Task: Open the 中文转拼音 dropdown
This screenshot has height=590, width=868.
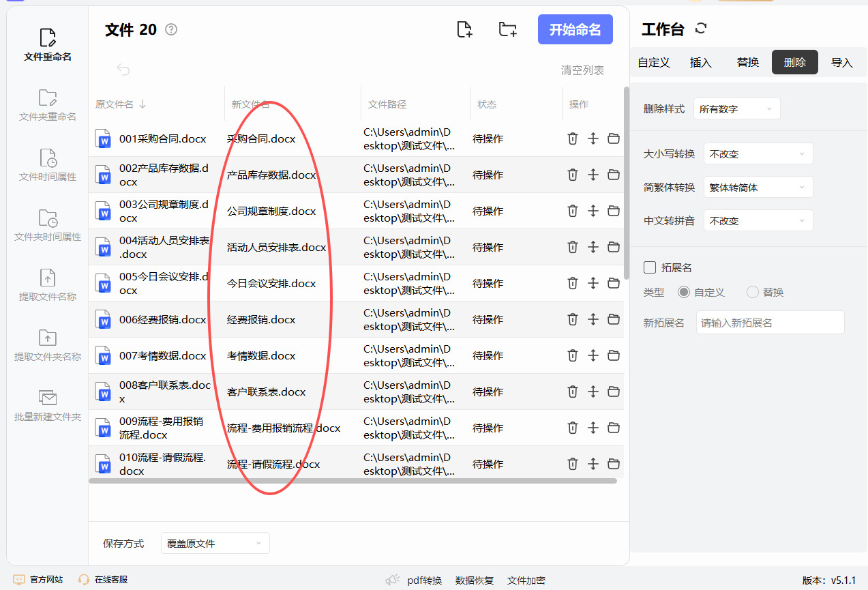Action: pos(758,221)
